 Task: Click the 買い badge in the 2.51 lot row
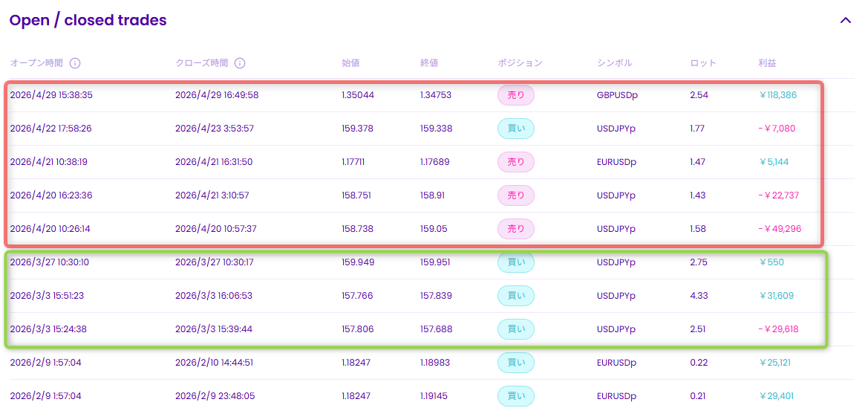516,328
